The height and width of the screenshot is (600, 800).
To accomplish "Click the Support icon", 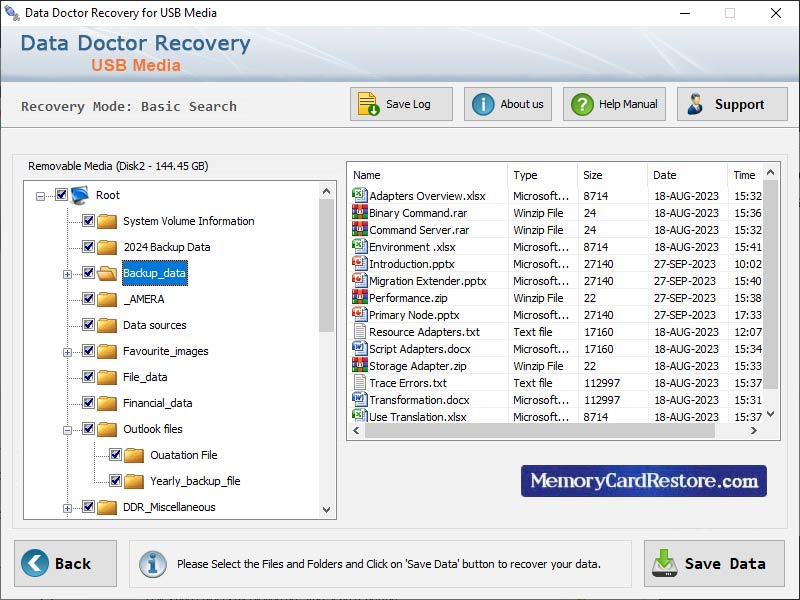I will (x=697, y=103).
